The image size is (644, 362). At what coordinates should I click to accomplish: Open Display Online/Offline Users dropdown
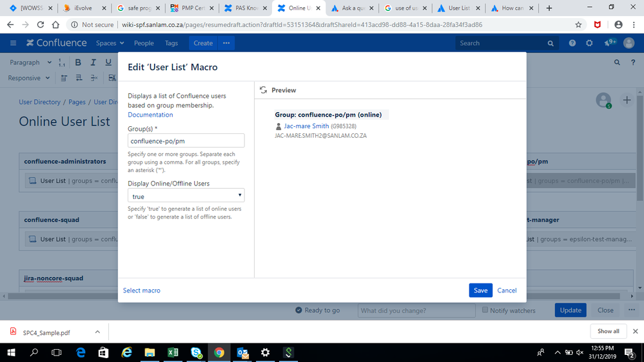point(186,195)
